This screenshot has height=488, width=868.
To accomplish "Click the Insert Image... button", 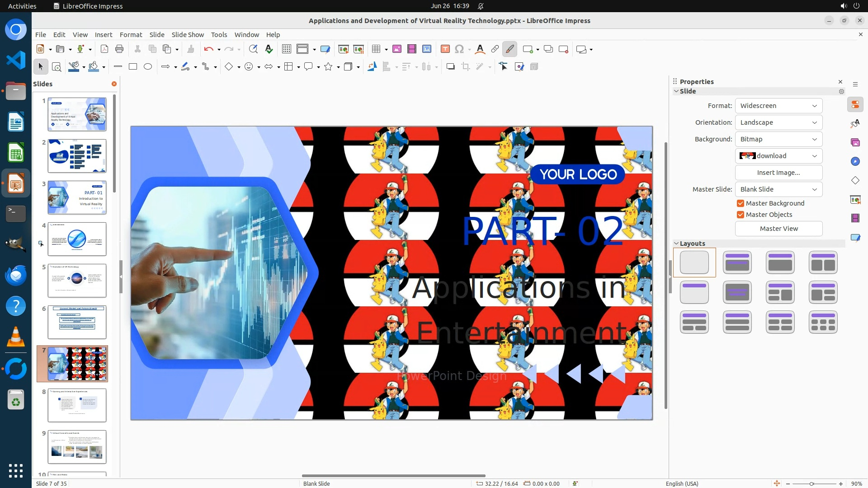I will [778, 173].
